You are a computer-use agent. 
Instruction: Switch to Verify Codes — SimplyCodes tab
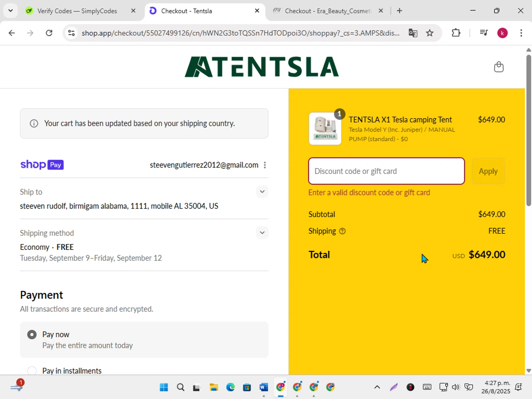[x=77, y=11]
